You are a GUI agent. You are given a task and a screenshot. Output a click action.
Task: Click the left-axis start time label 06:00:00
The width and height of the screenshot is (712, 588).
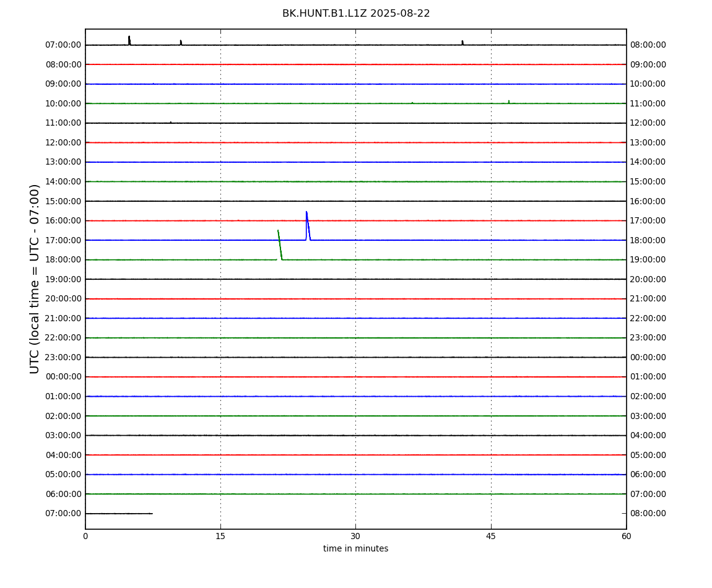click(63, 494)
